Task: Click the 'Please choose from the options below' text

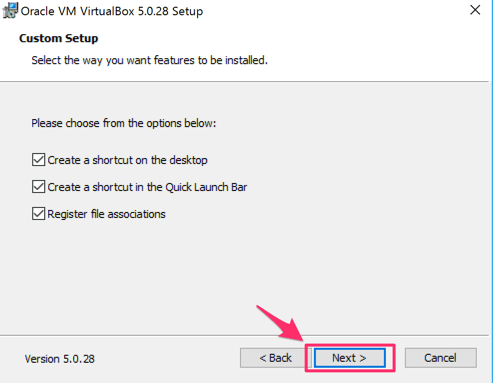Action: pos(124,123)
